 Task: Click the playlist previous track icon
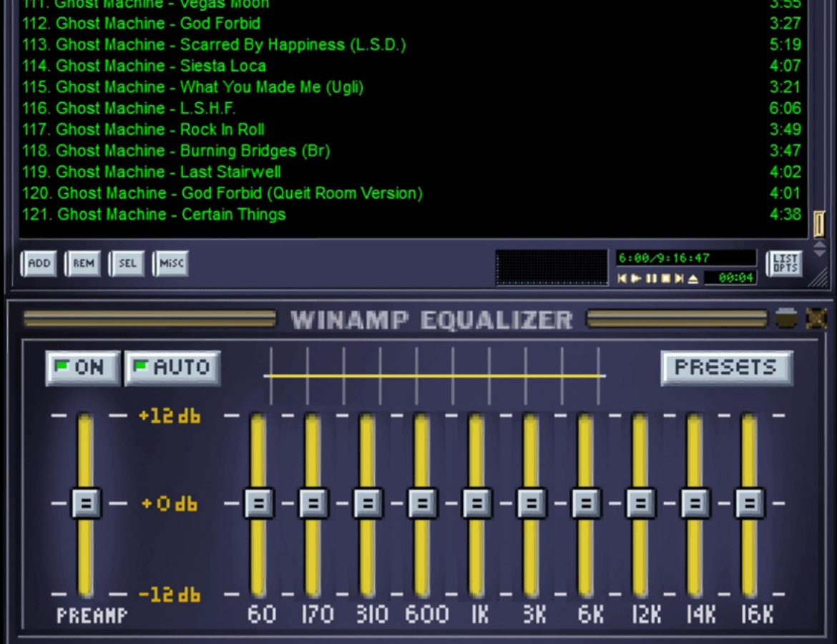pos(622,278)
